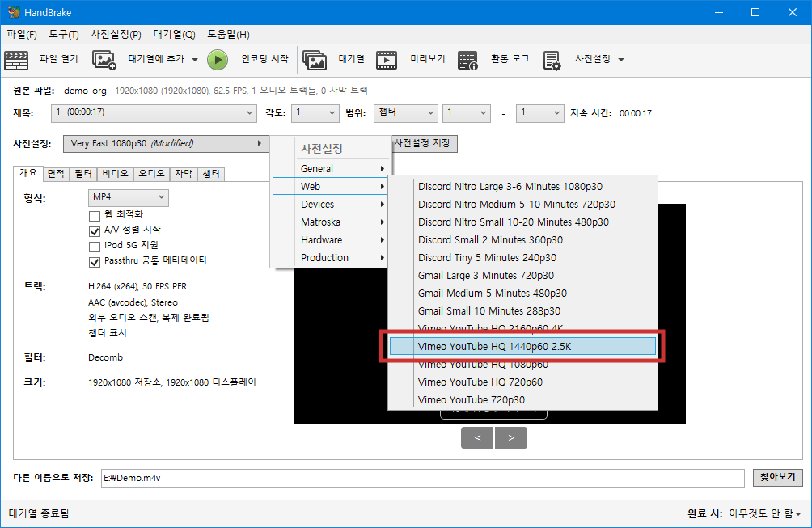Viewport: 812px width, 528px height.
Task: Click the Queue stacked pictures icon
Action: click(315, 60)
